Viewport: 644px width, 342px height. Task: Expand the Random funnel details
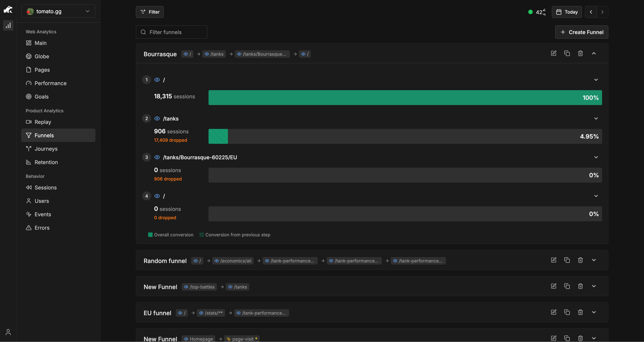click(x=594, y=260)
